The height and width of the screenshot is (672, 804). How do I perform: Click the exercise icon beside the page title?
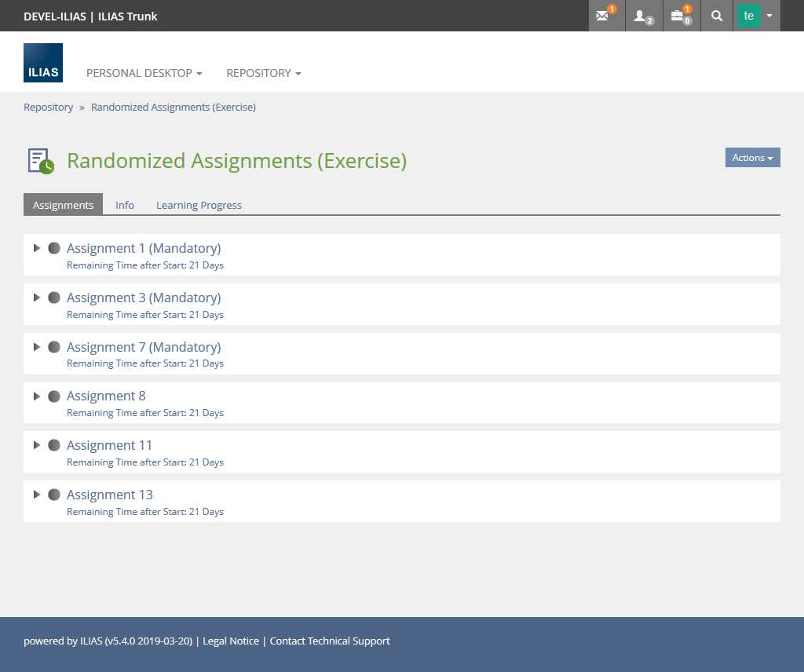[x=41, y=161]
